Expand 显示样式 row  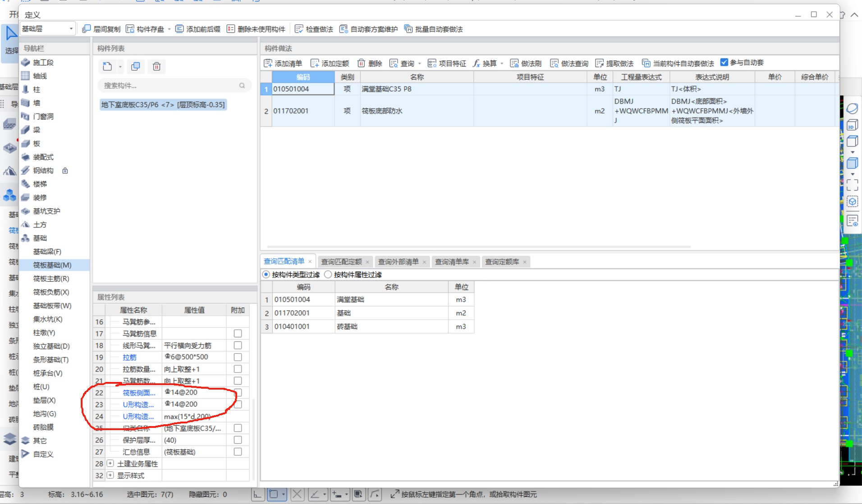point(110,475)
